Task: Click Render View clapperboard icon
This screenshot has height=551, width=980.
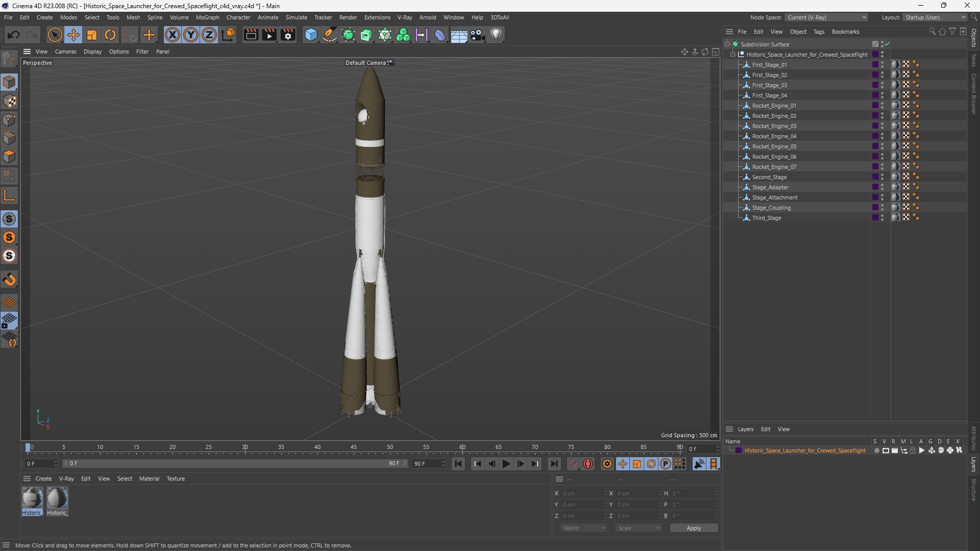Action: point(251,35)
